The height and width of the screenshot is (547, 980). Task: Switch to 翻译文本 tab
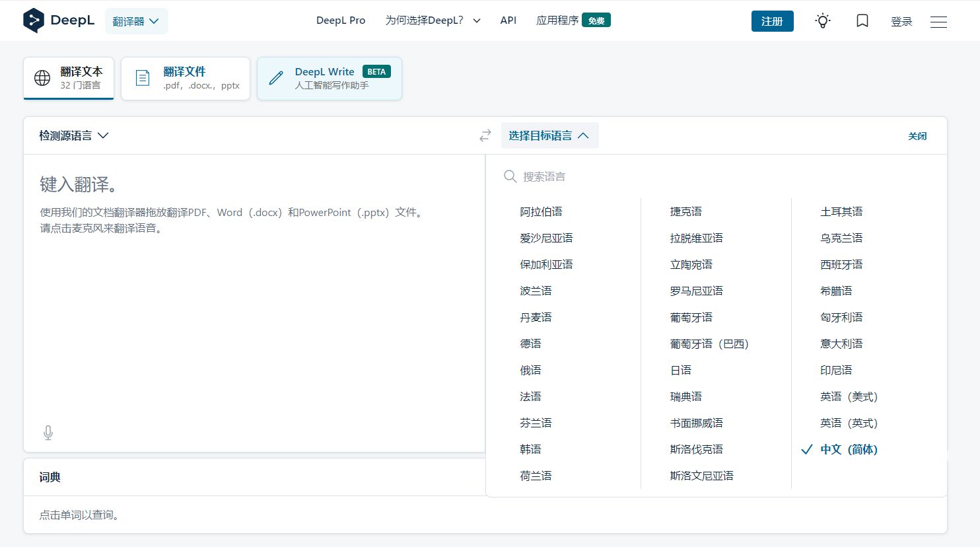coord(69,78)
